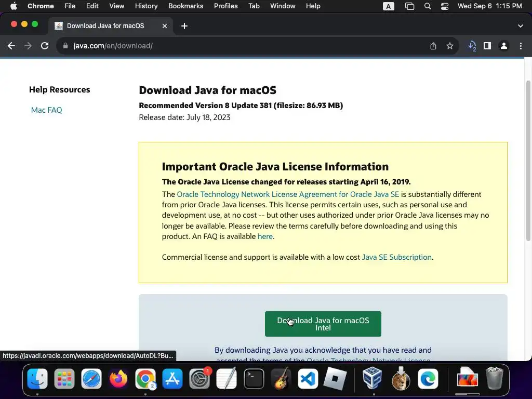
Task: Open Chrome three-dot menu
Action: pos(521,46)
